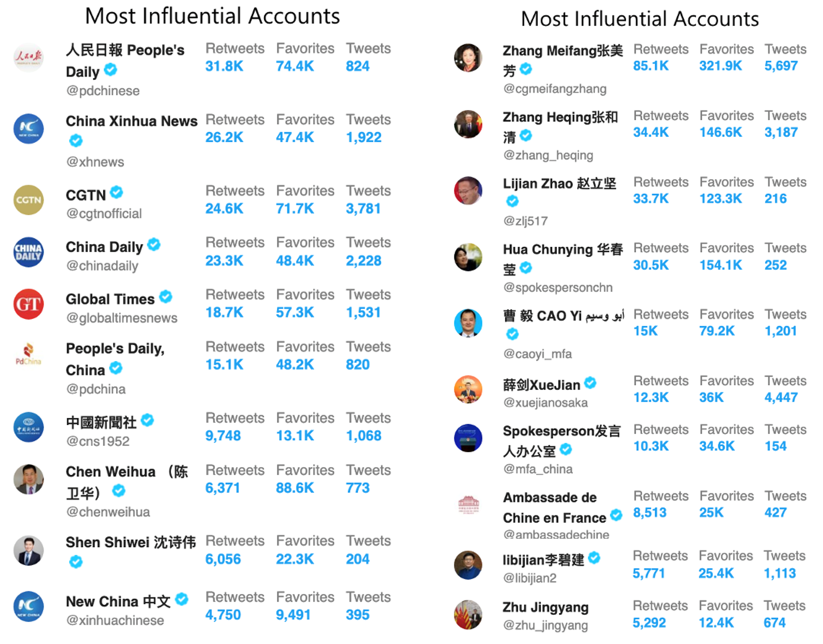Click Zhang Meifang's 85.1K retweets value
This screenshot has height=644, width=823.
651,66
